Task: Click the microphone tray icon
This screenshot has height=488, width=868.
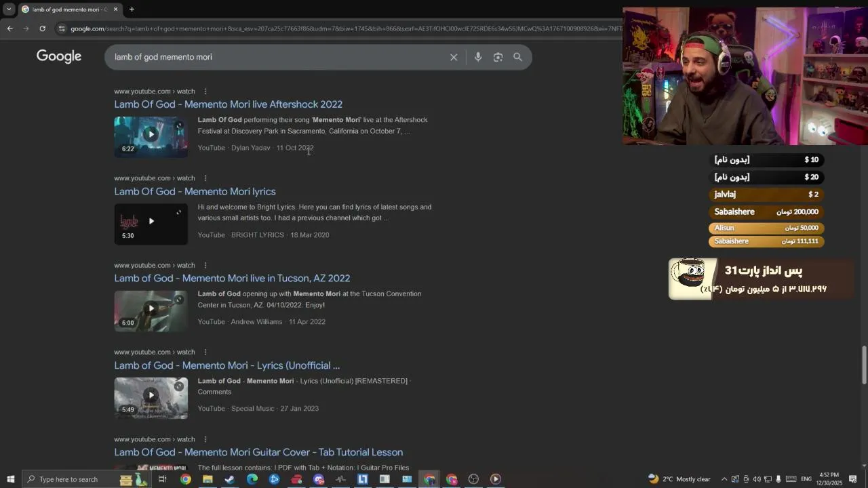Action: click(x=778, y=479)
